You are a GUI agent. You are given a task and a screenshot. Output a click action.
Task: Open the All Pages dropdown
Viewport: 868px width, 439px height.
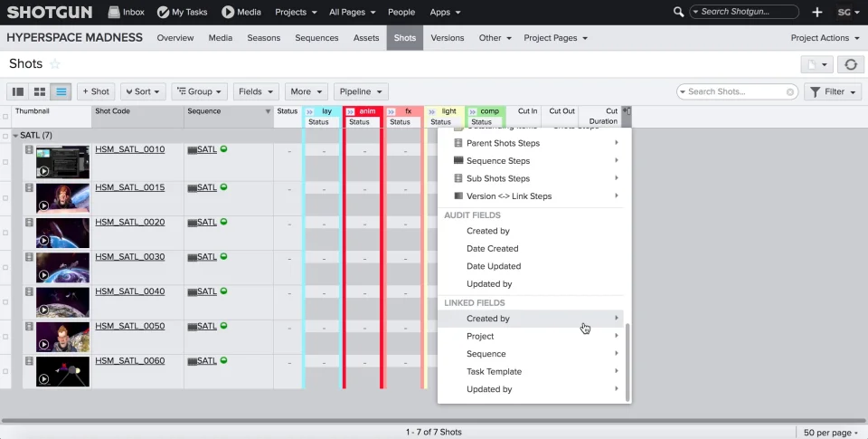click(352, 12)
